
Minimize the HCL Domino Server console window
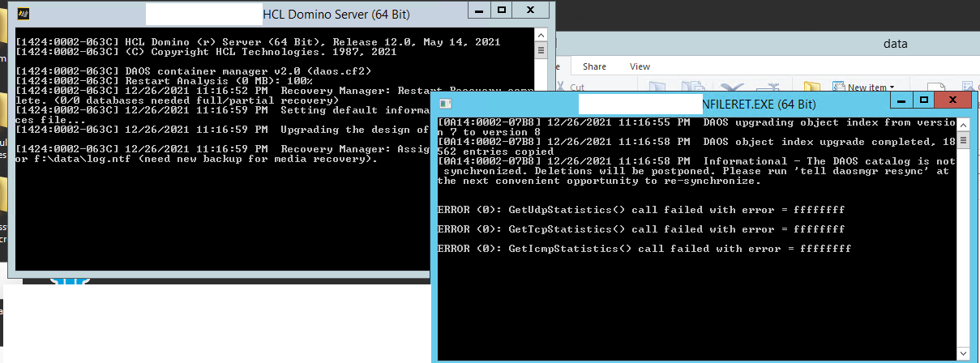[480, 10]
